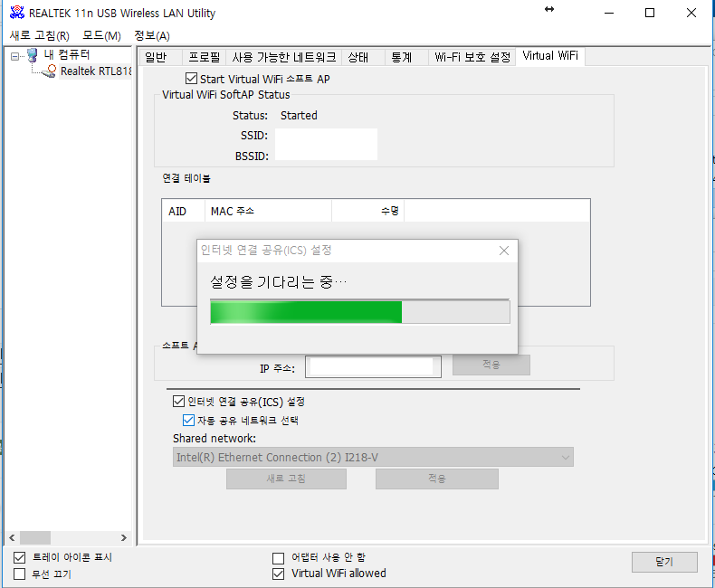Click the MAC 주소 column header
This screenshot has height=588, width=715.
[268, 211]
